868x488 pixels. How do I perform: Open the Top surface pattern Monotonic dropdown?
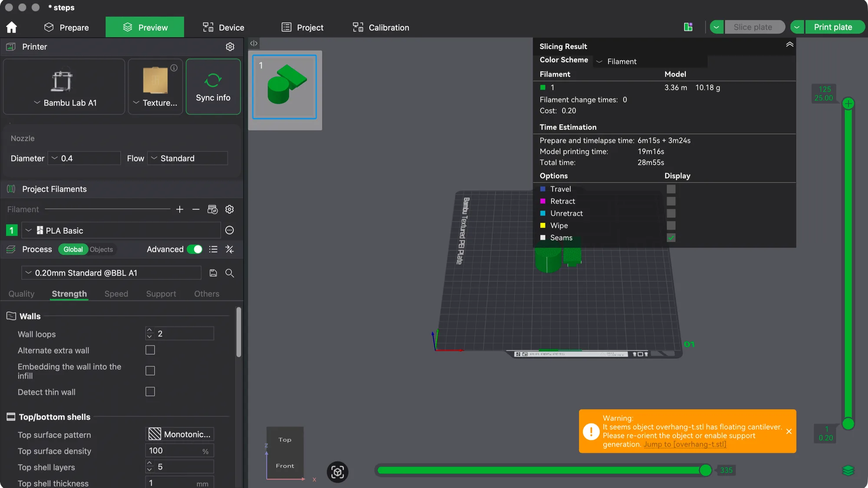[x=180, y=434]
